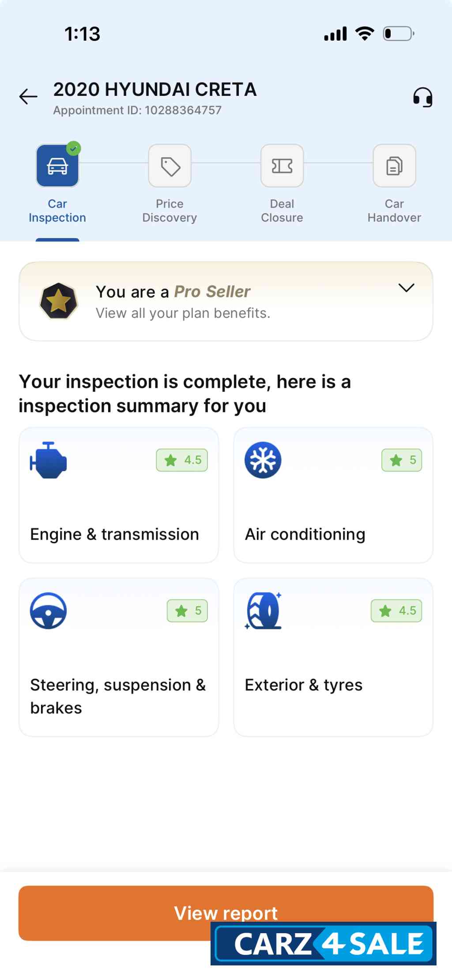Tap the Deal Closure ticket icon
Image resolution: width=452 pixels, height=980 pixels.
point(282,166)
